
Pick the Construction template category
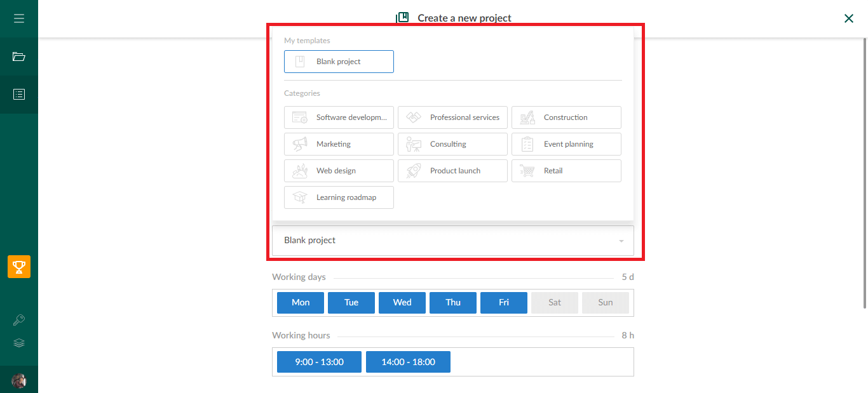point(566,117)
